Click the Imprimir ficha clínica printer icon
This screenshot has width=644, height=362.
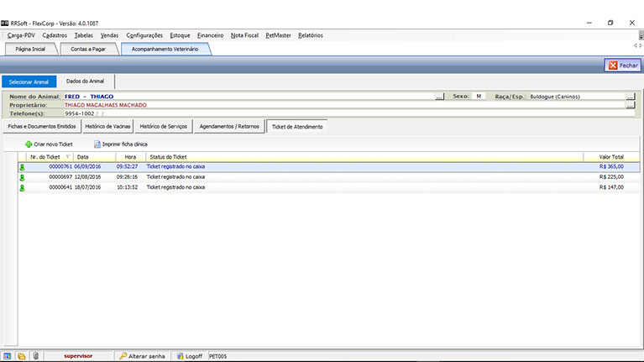pos(97,144)
